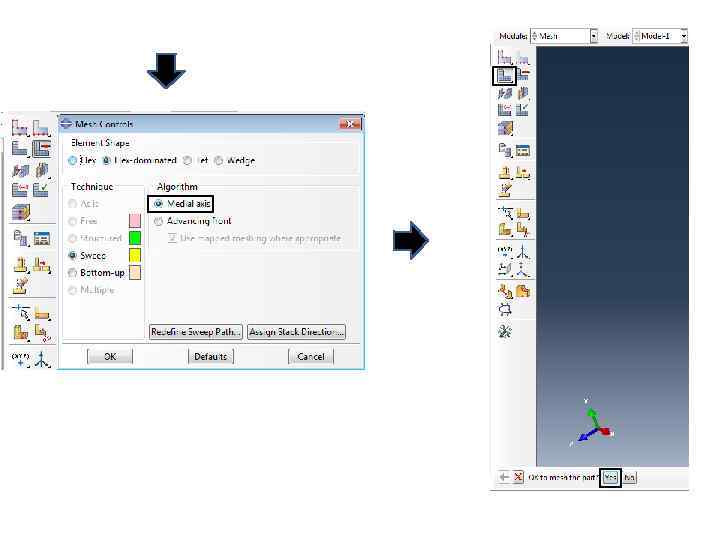Click Assign Mesh Controls icon in right toolbox
The image size is (720, 540).
click(x=523, y=74)
